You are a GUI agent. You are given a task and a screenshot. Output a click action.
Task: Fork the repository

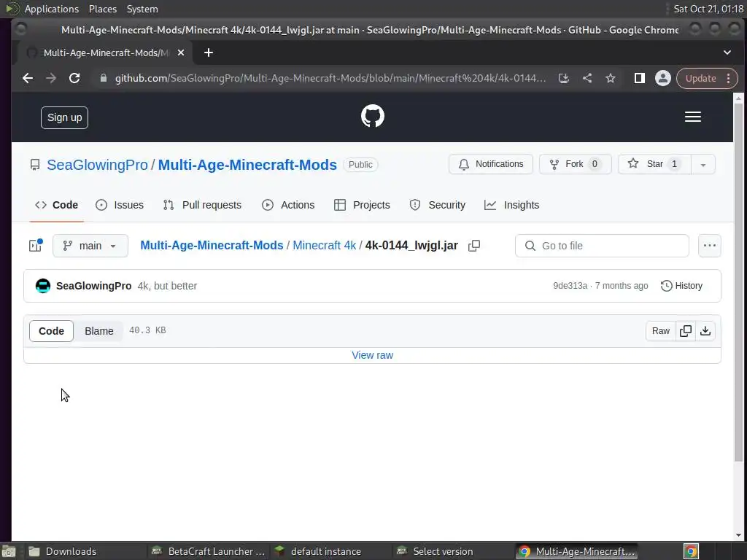pos(575,164)
